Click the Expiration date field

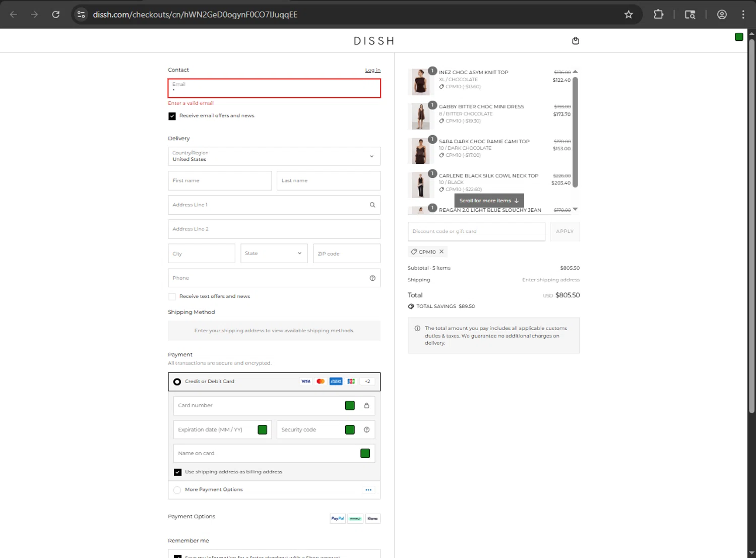[x=222, y=429]
